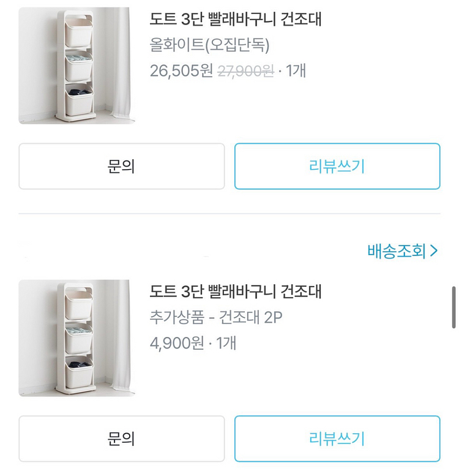Viewport: 459px width, 476px height.
Task: Click the divider line between the two order items
Action: tap(229, 214)
